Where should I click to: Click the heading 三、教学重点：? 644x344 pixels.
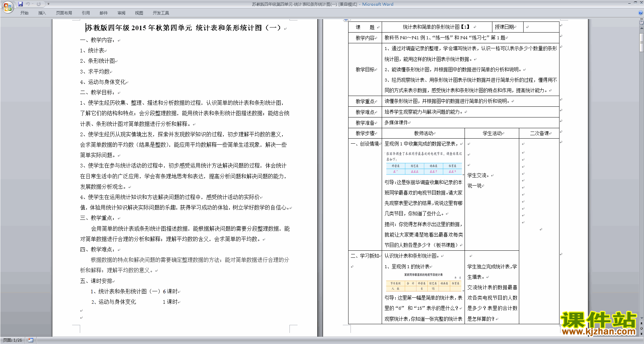[x=97, y=218]
